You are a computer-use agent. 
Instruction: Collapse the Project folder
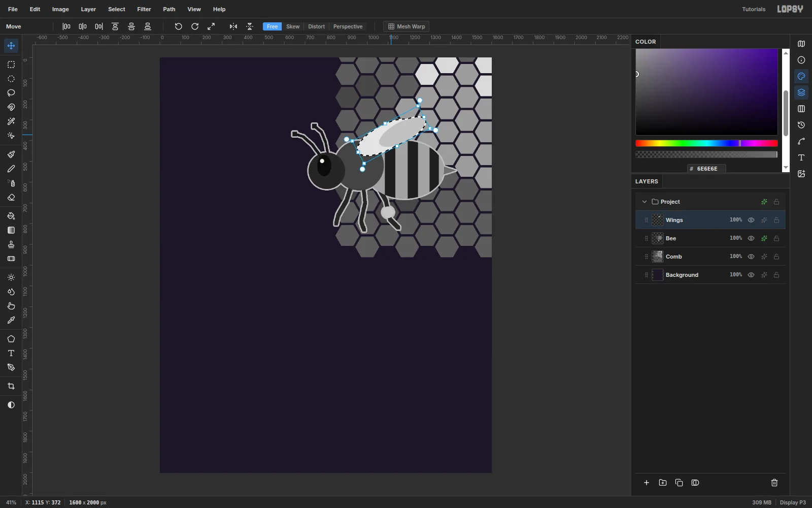tap(645, 202)
